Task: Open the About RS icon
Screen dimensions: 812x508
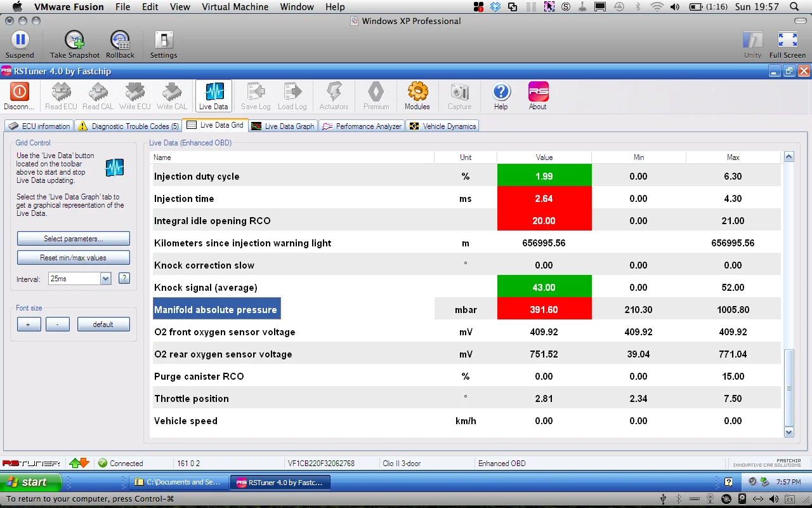Action: coord(538,92)
